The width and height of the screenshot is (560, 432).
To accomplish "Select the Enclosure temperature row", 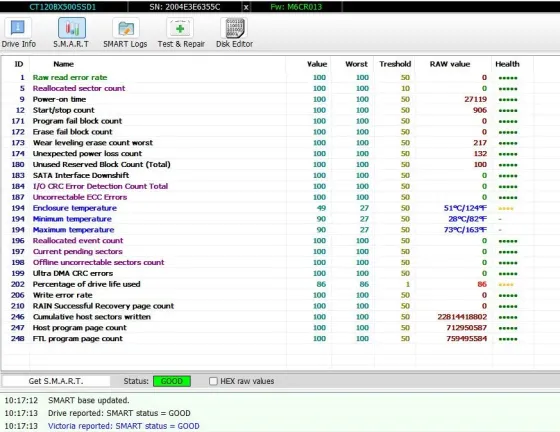I will coord(268,208).
